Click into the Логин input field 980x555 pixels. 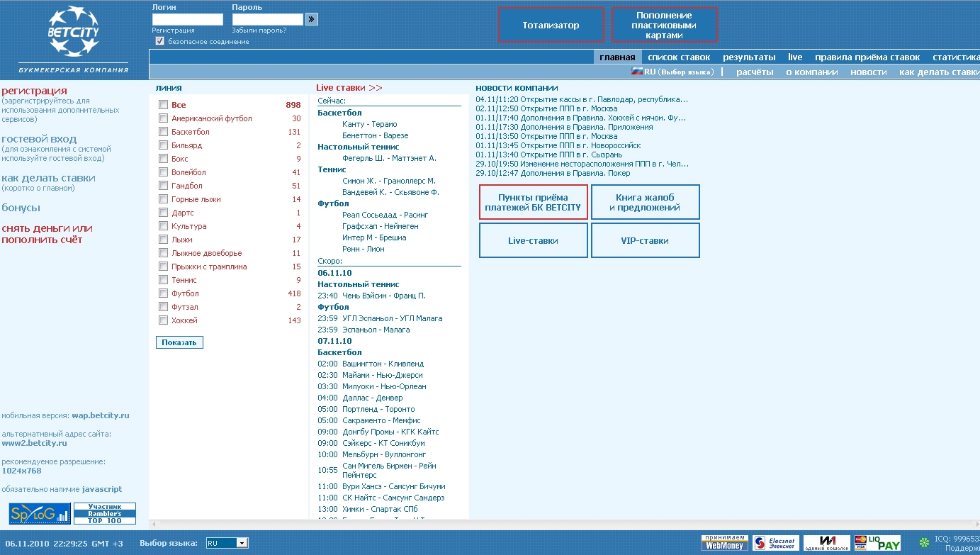tap(187, 20)
